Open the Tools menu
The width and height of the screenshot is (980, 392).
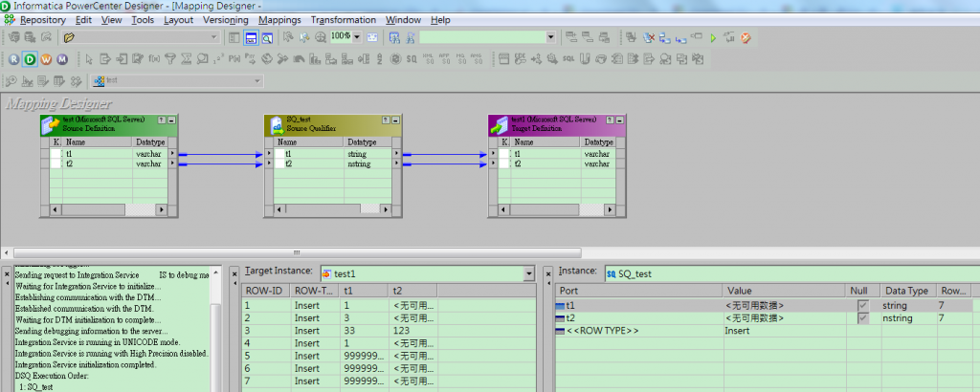coord(143,20)
